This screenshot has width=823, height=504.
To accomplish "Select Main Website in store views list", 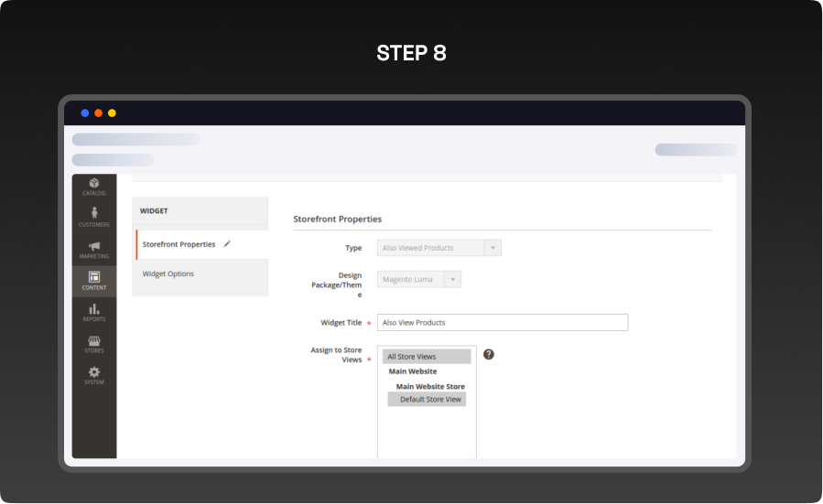I will [x=413, y=371].
